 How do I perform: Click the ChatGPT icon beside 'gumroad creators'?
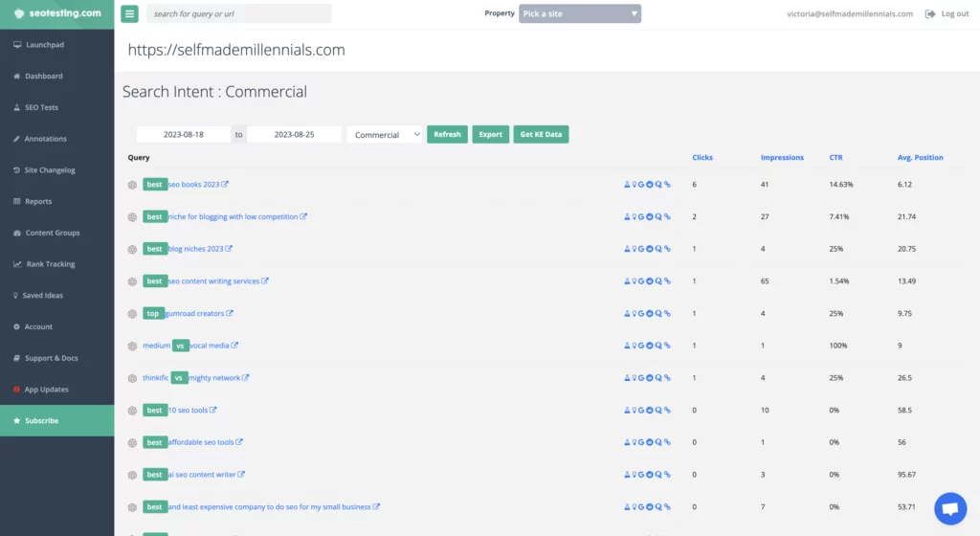click(132, 314)
